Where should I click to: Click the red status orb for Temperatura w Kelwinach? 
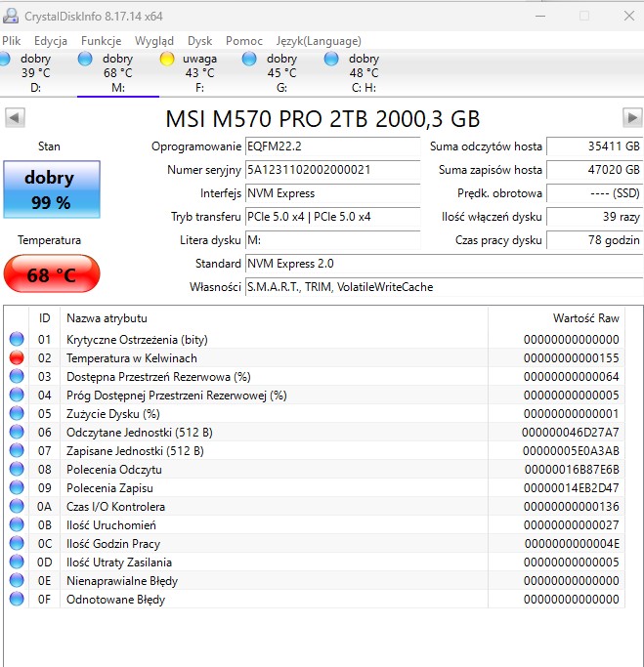(17, 358)
